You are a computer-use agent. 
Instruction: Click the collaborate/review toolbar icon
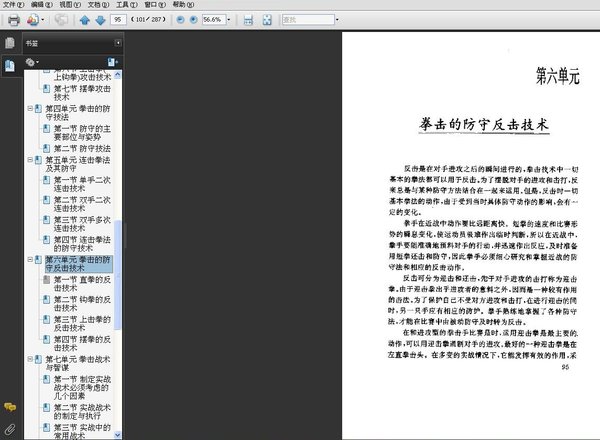click(x=61, y=20)
